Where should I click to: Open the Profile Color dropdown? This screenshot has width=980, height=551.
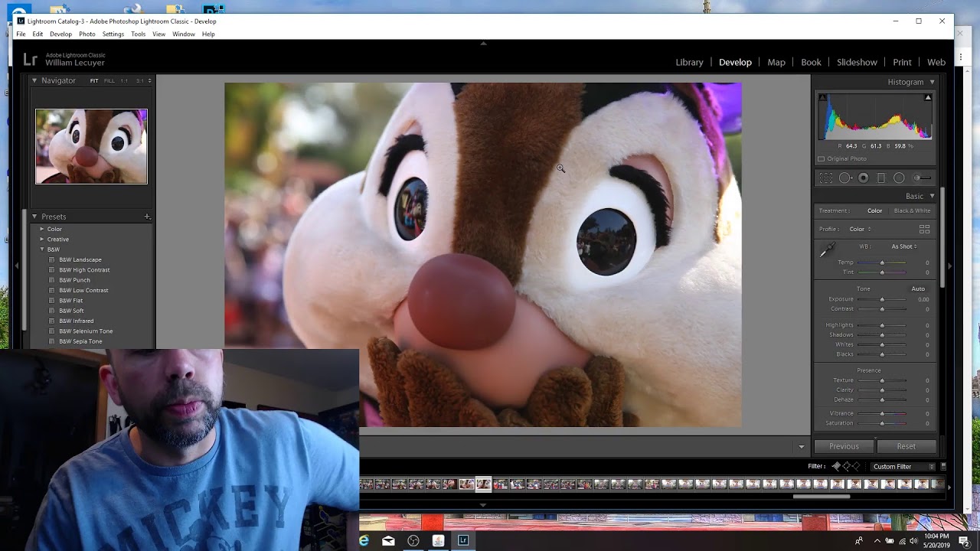[859, 229]
